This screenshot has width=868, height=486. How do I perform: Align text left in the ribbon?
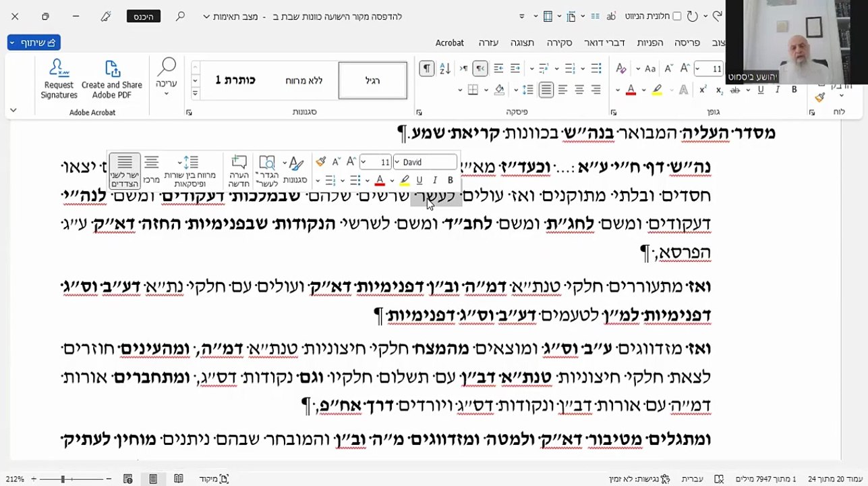pos(562,90)
